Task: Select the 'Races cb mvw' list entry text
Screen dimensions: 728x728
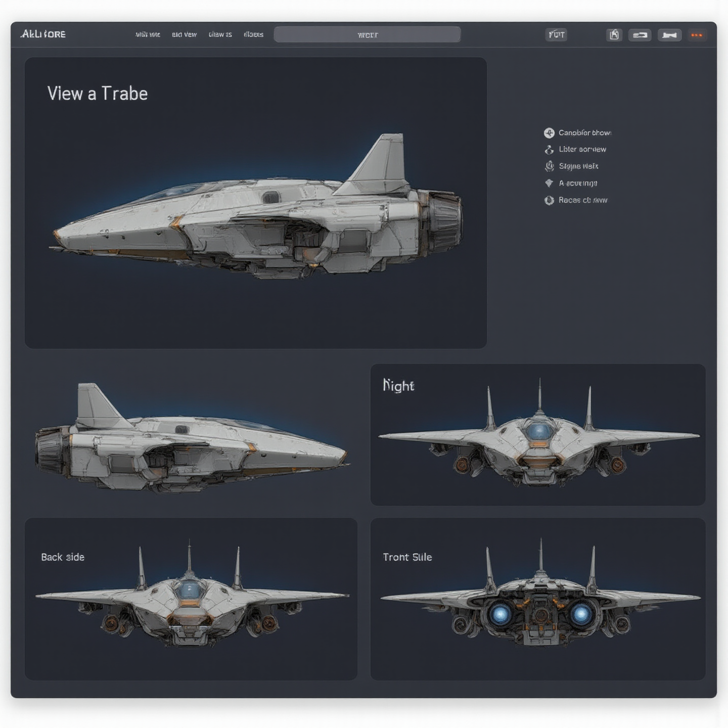Action: click(x=583, y=200)
